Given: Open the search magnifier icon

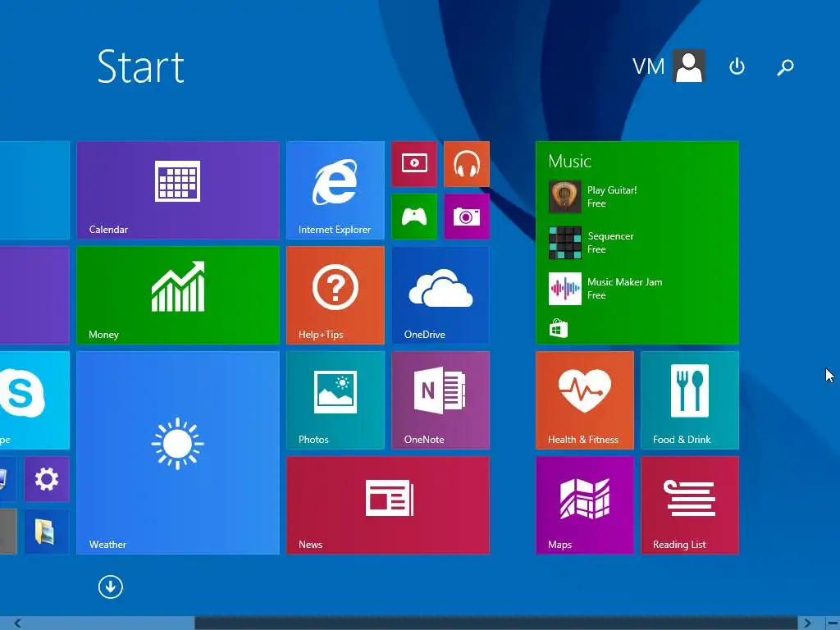Looking at the screenshot, I should point(785,67).
